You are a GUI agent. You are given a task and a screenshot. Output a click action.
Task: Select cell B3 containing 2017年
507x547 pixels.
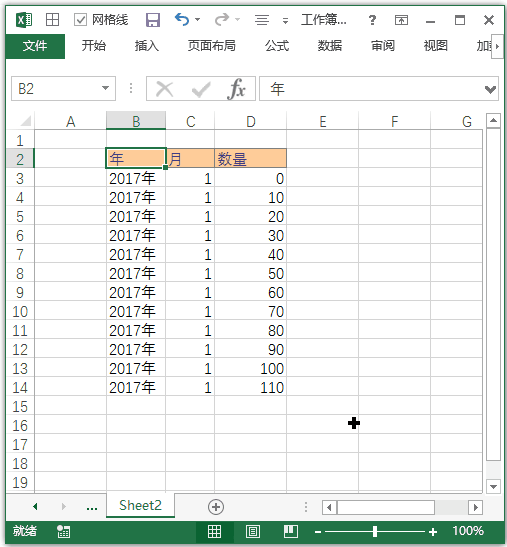coord(136,178)
